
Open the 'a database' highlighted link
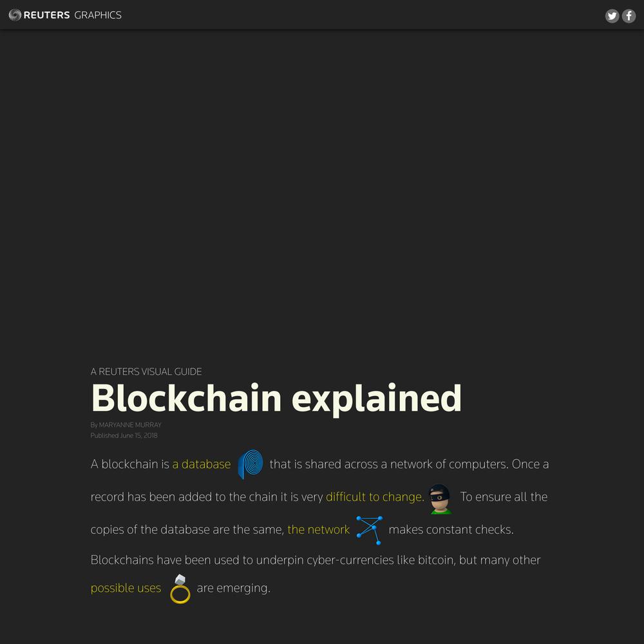click(201, 464)
